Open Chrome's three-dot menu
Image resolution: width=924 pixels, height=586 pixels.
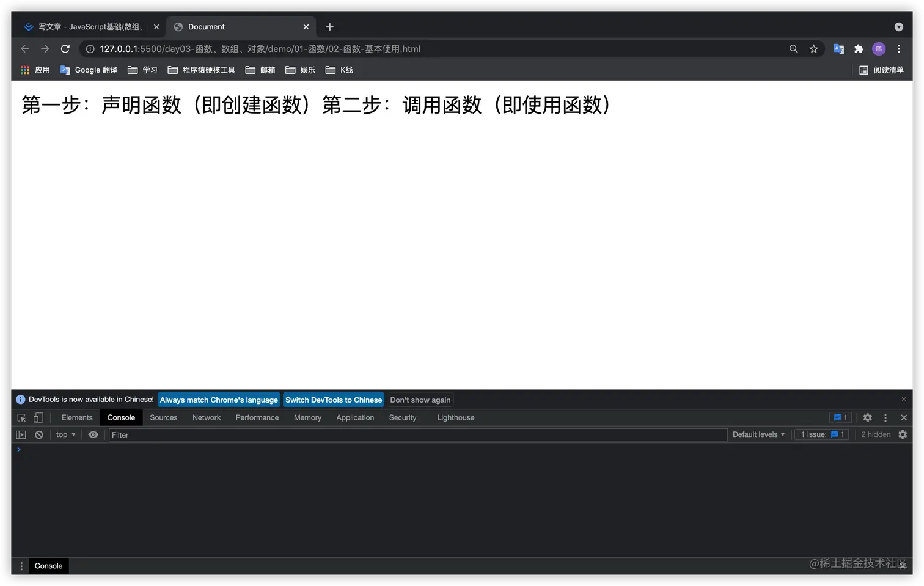[898, 49]
